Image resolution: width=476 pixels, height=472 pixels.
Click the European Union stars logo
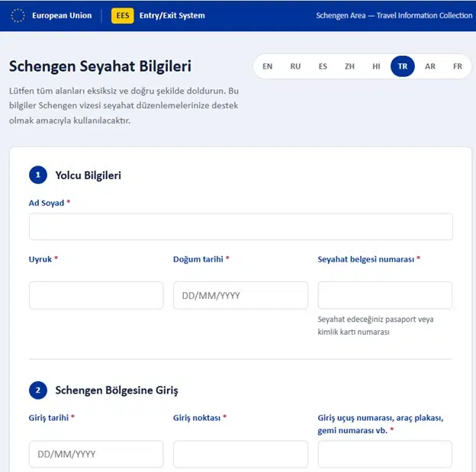click(18, 15)
